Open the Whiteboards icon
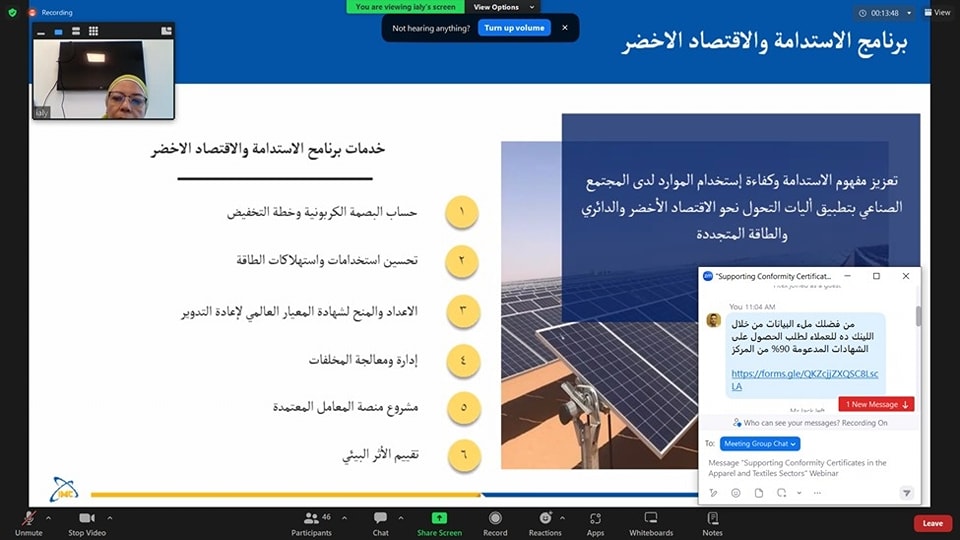 [651, 518]
